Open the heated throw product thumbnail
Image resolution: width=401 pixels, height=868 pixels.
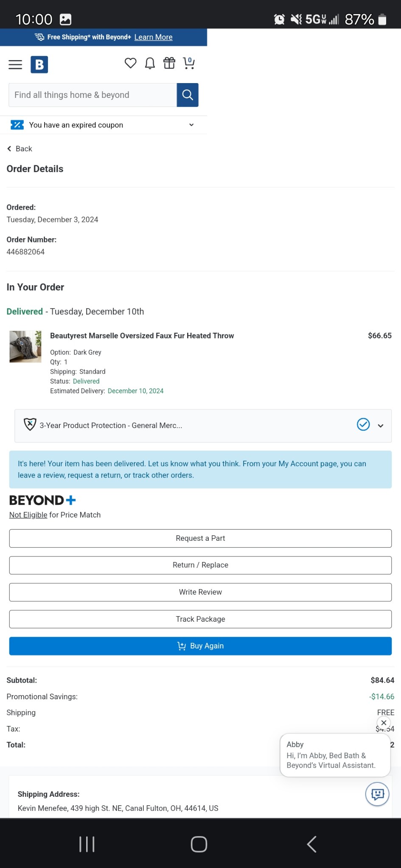tap(25, 347)
